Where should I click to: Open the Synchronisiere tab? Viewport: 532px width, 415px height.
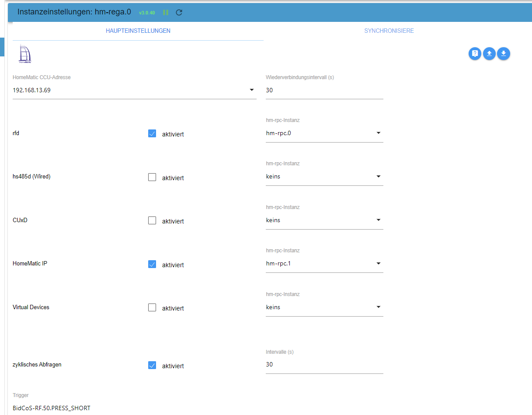click(389, 31)
